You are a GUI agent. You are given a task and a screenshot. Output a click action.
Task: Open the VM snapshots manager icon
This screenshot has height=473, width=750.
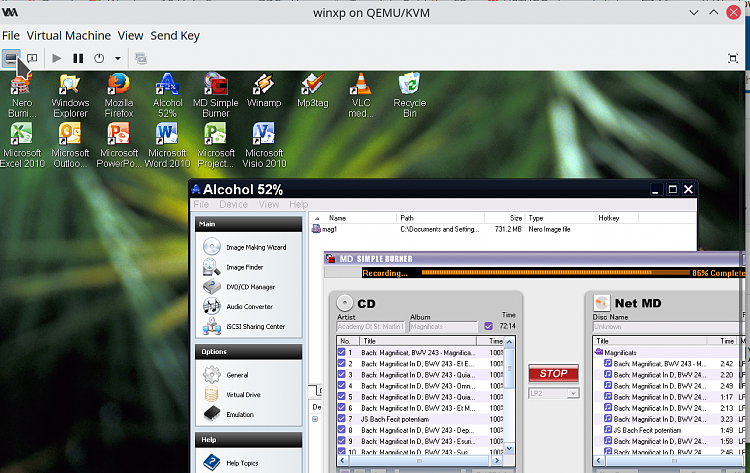pyautogui.click(x=141, y=58)
